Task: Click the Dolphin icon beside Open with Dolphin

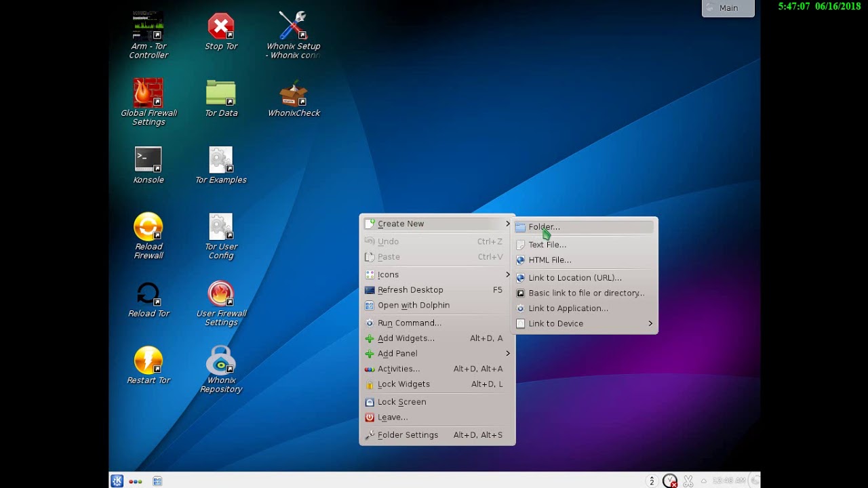Action: coord(370,305)
